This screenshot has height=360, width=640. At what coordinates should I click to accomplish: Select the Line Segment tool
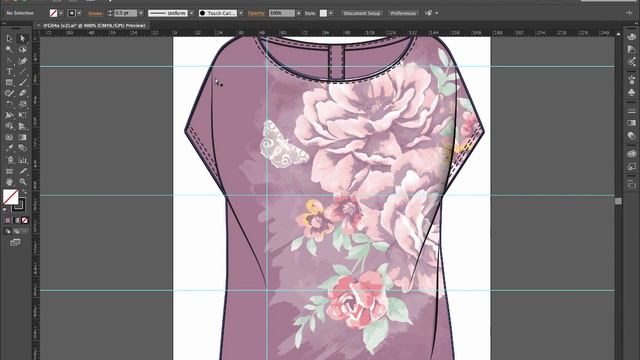click(x=22, y=71)
